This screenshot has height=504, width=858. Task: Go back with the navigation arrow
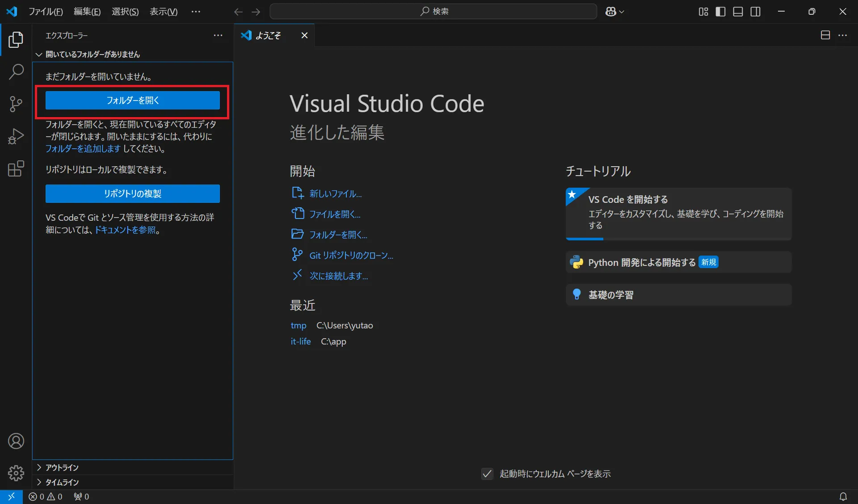pos(239,12)
